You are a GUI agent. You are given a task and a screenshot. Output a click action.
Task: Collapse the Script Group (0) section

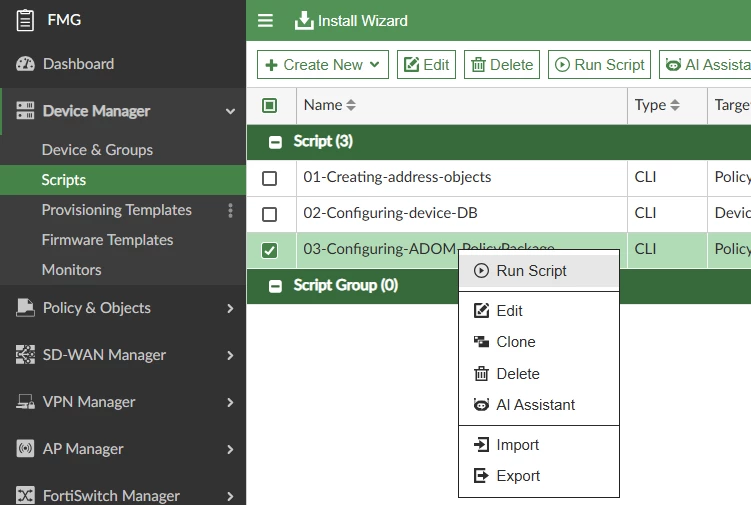coord(275,286)
